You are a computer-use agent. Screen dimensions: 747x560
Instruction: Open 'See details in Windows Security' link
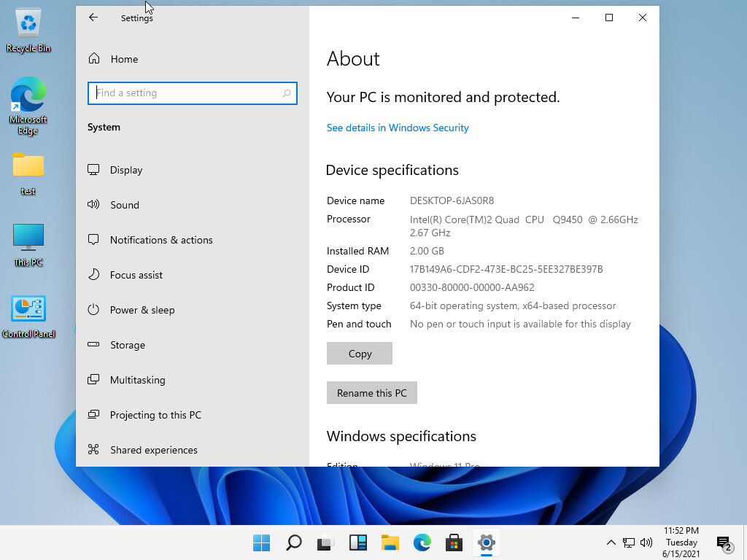pyautogui.click(x=398, y=128)
